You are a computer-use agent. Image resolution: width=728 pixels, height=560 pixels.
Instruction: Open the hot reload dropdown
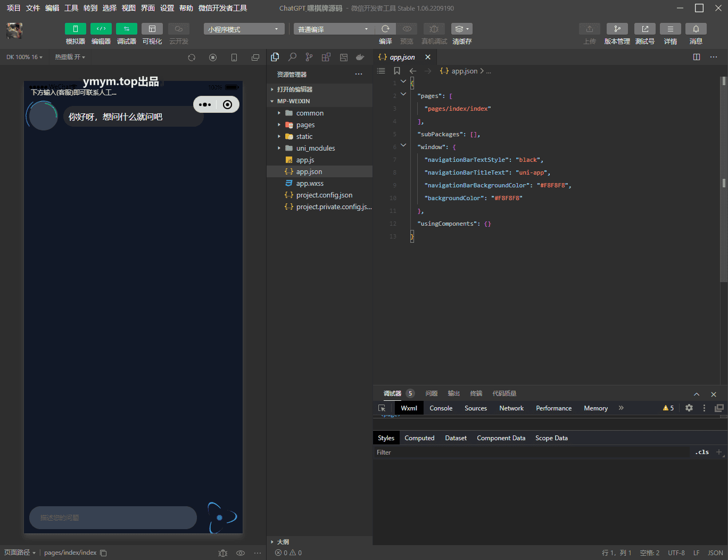[x=70, y=57]
